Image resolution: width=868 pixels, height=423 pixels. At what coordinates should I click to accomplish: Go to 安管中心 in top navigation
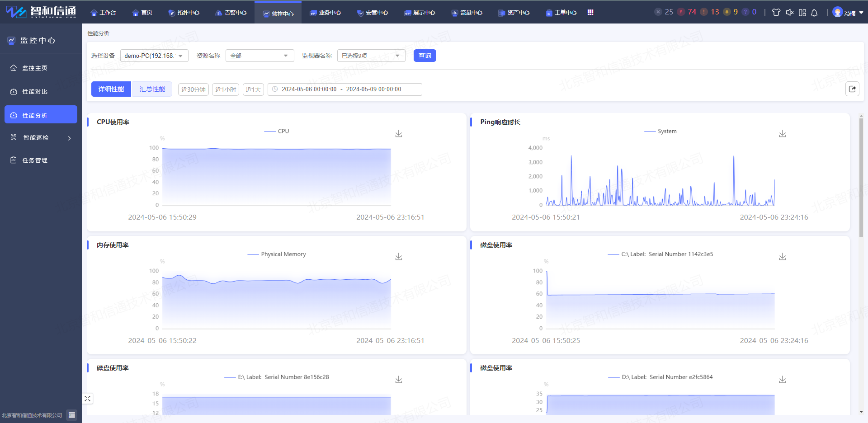pyautogui.click(x=373, y=13)
